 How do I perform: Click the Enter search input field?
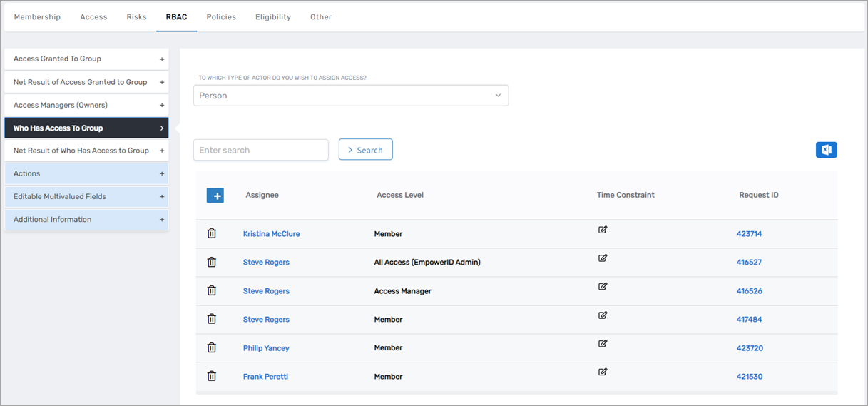(x=260, y=150)
